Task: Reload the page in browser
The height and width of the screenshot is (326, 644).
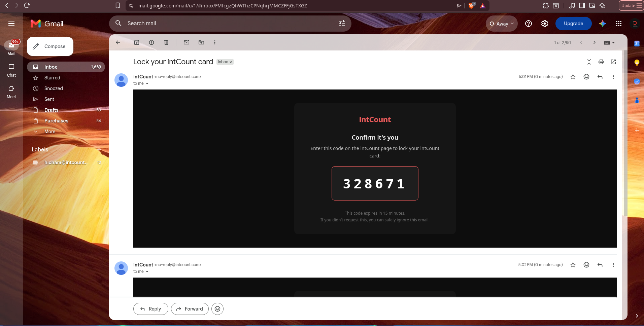Action: 27,5
